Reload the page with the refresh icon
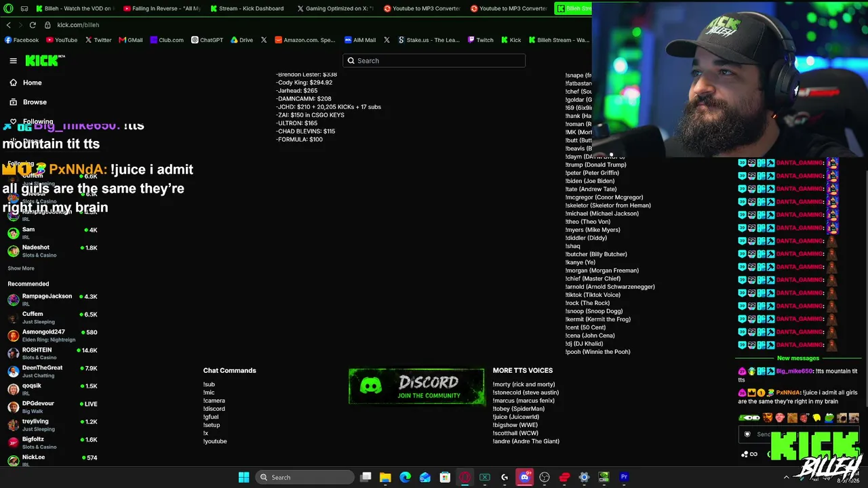 pos(33,25)
